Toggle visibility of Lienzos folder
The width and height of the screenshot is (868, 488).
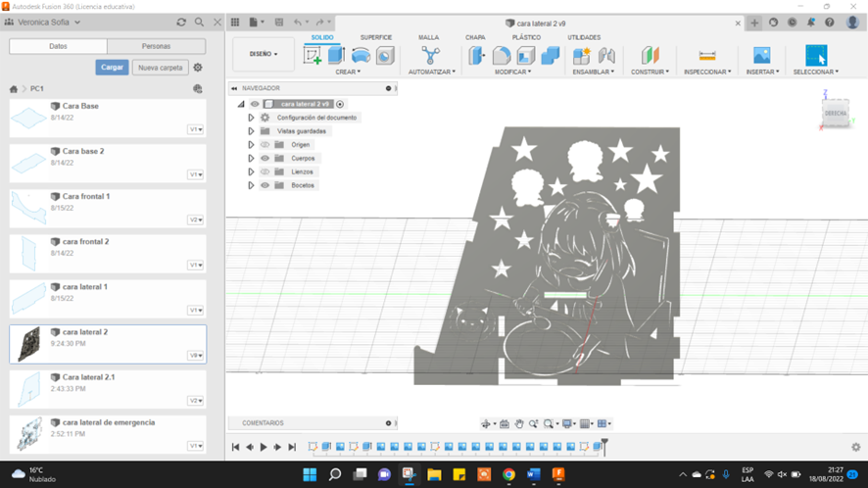265,171
